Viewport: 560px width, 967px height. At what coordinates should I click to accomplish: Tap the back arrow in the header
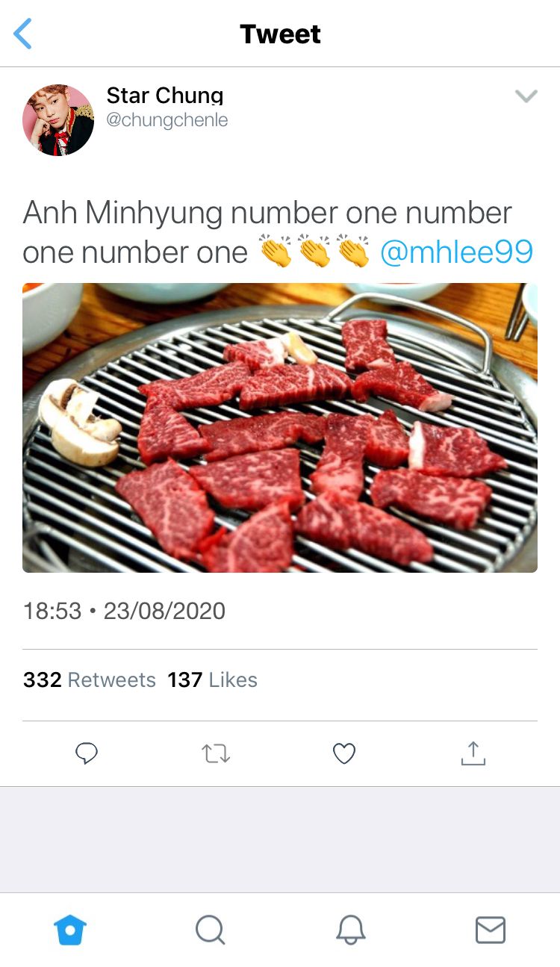(23, 34)
